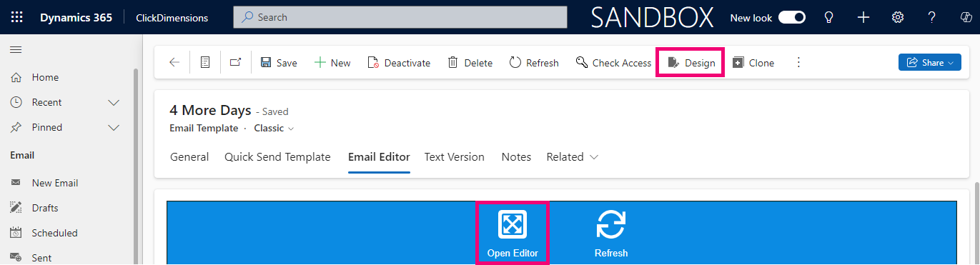This screenshot has width=980, height=265.
Task: Open the Dynamics 365 app launcher grid
Action: pos(17,18)
